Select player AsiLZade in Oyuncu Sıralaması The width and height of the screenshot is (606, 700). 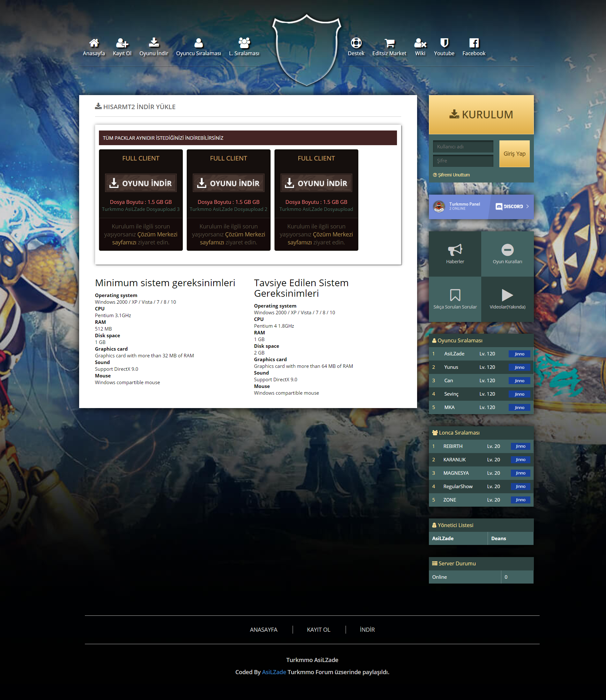(454, 354)
